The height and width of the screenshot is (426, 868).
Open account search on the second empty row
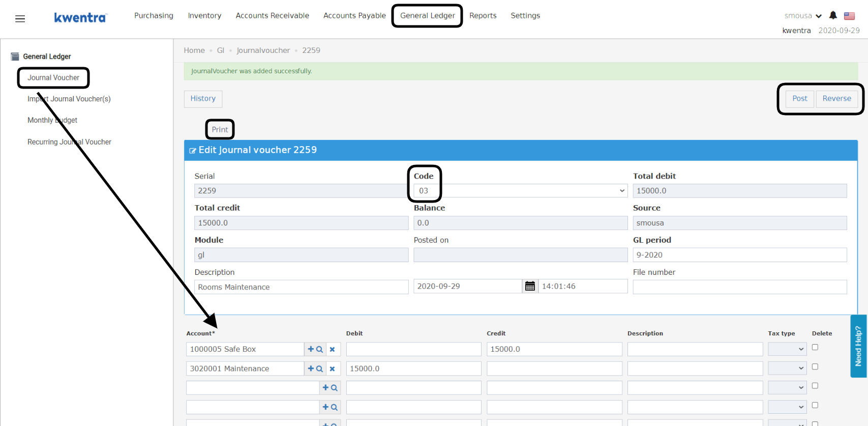click(335, 407)
